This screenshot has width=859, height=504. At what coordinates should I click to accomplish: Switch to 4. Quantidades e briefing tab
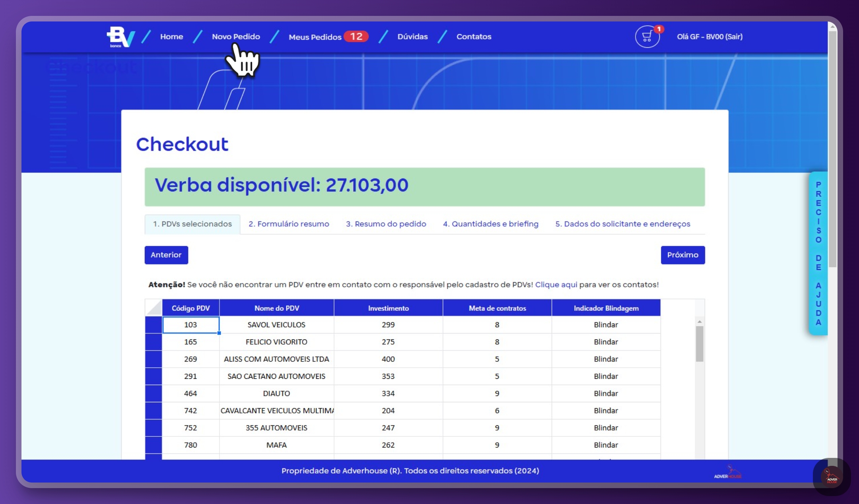pyautogui.click(x=491, y=224)
